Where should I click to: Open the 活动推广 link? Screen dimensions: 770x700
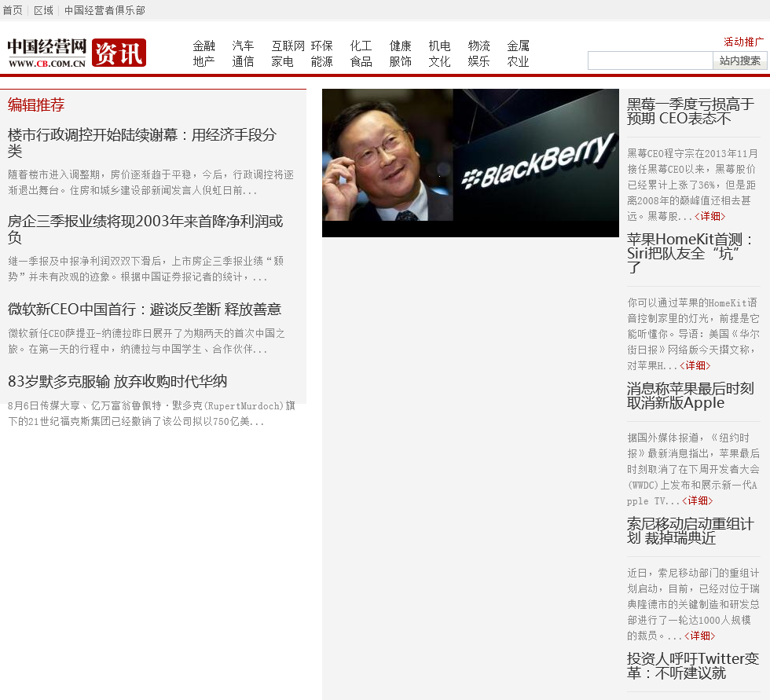pyautogui.click(x=743, y=42)
